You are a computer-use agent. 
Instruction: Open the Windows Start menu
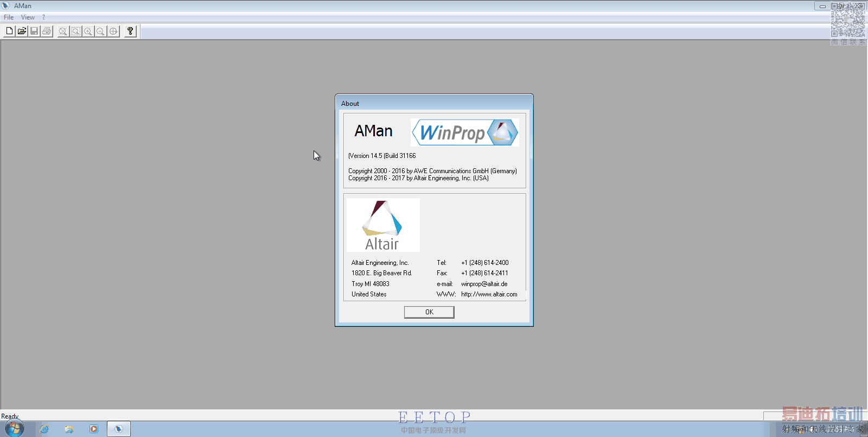15,429
